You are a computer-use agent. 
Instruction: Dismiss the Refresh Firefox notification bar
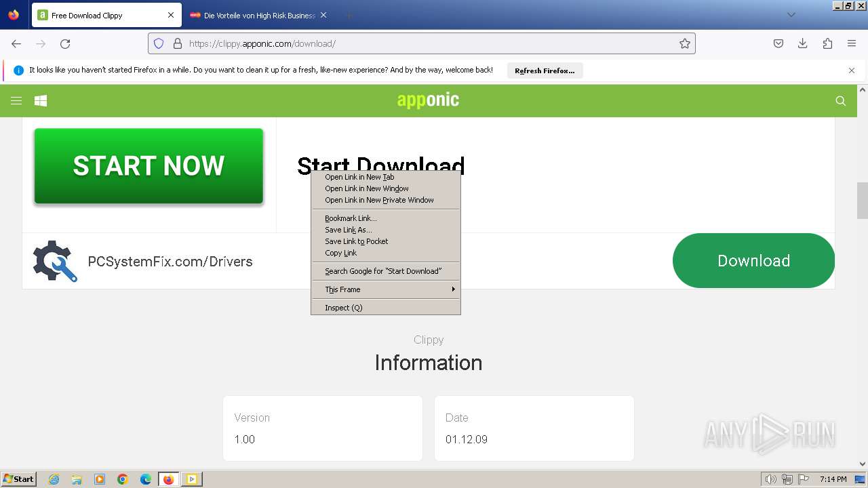[x=852, y=70]
